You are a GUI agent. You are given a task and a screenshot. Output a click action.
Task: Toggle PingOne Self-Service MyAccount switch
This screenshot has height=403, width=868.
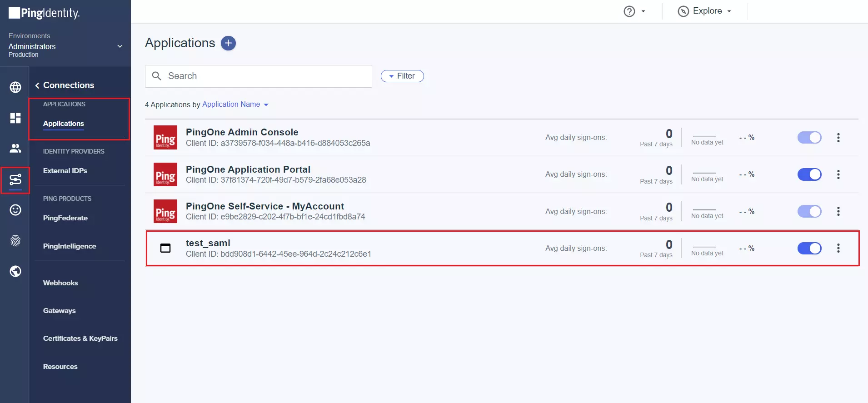point(809,211)
